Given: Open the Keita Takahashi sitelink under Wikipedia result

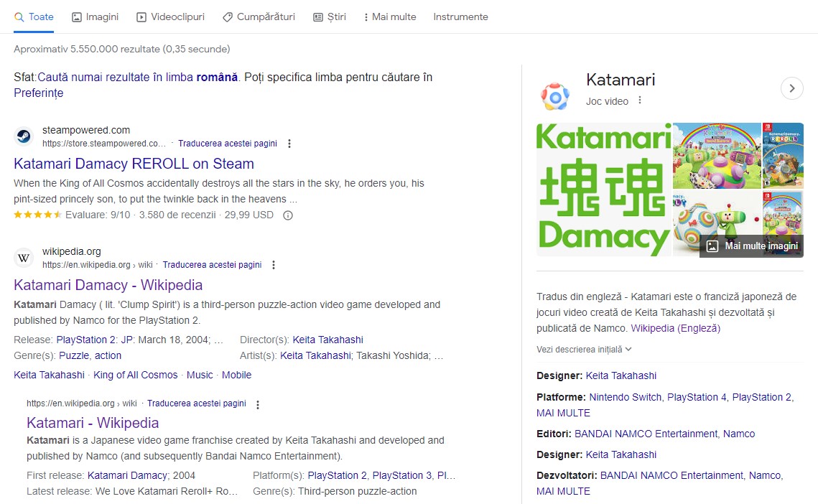Looking at the screenshot, I should click(49, 375).
